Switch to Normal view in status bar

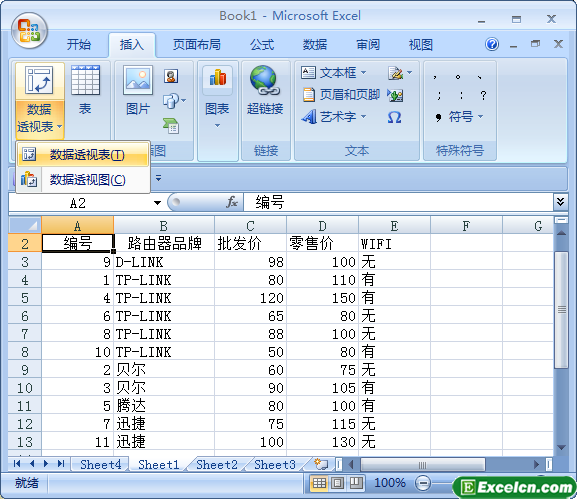point(319,483)
